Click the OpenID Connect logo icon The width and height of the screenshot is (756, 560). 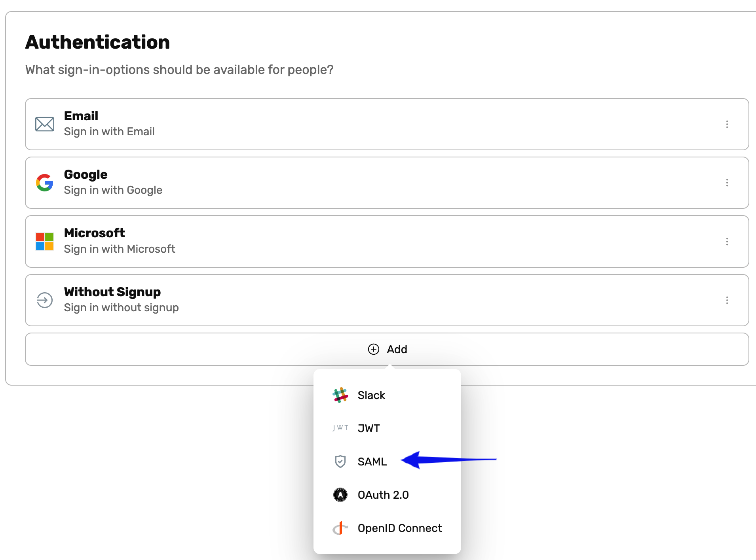340,528
